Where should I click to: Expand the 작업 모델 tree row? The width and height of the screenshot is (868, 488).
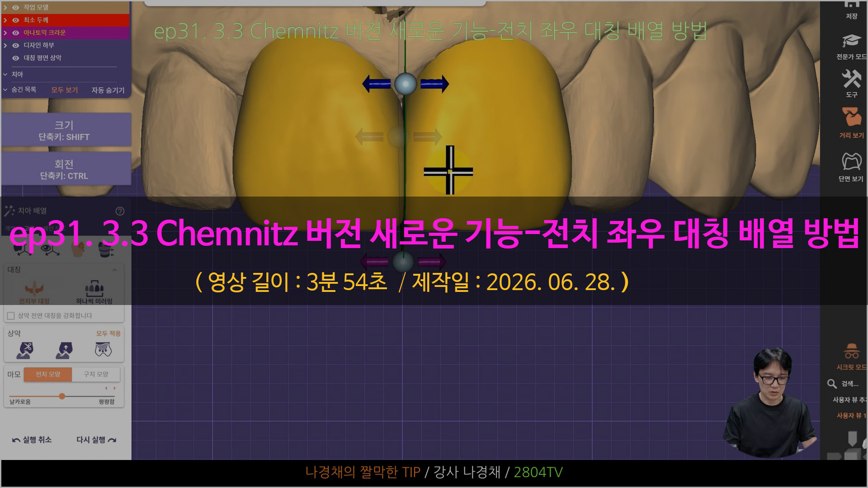5,7
